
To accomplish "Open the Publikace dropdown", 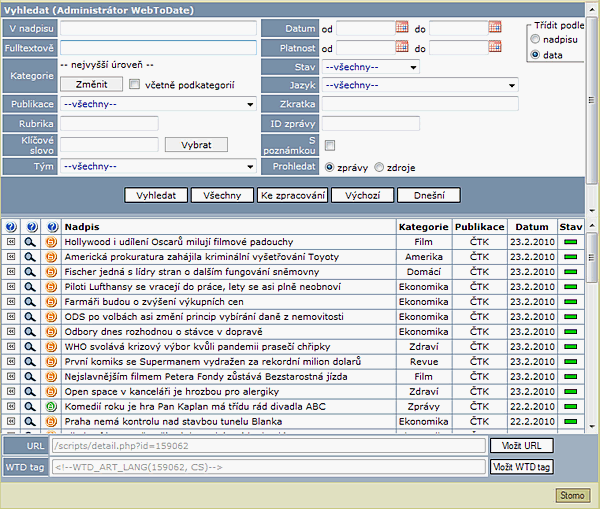I will (x=158, y=103).
